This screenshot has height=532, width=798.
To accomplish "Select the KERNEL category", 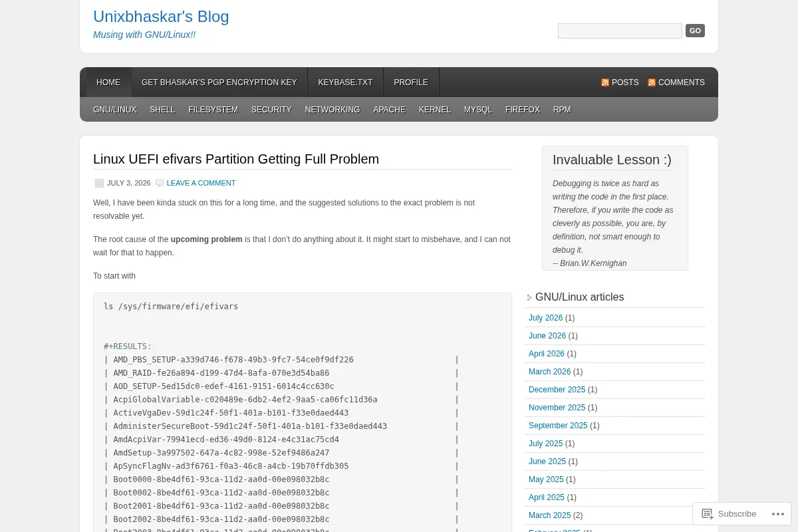I will 435,110.
